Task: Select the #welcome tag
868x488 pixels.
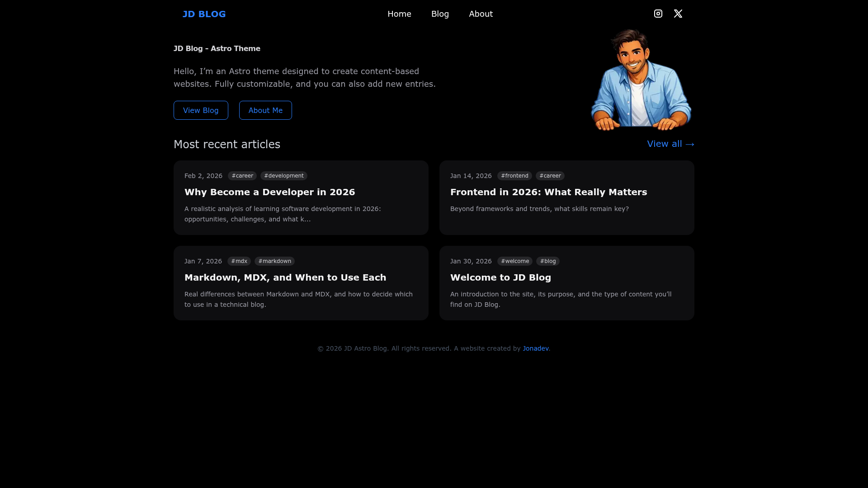Action: (x=515, y=261)
